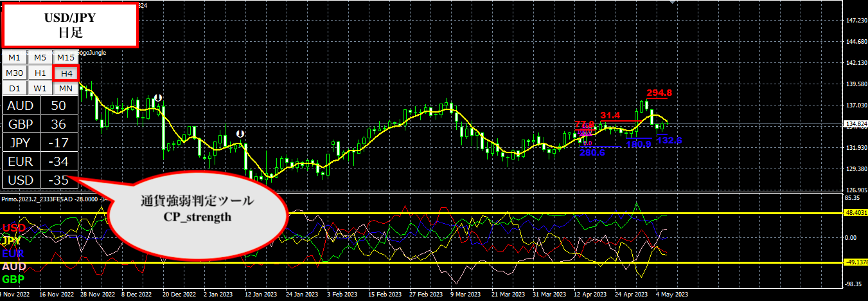Click the red USD indicator legend
The height and width of the screenshot is (301, 868).
(x=13, y=228)
